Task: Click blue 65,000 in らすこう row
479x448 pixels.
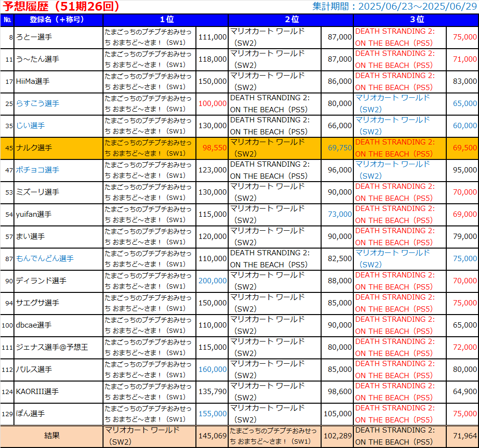Action: (465, 104)
